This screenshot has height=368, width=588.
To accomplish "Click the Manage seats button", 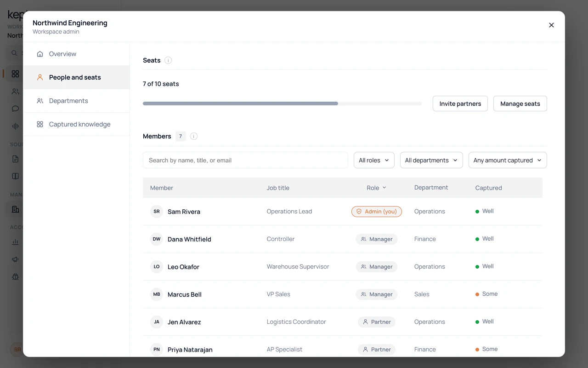I will (520, 103).
